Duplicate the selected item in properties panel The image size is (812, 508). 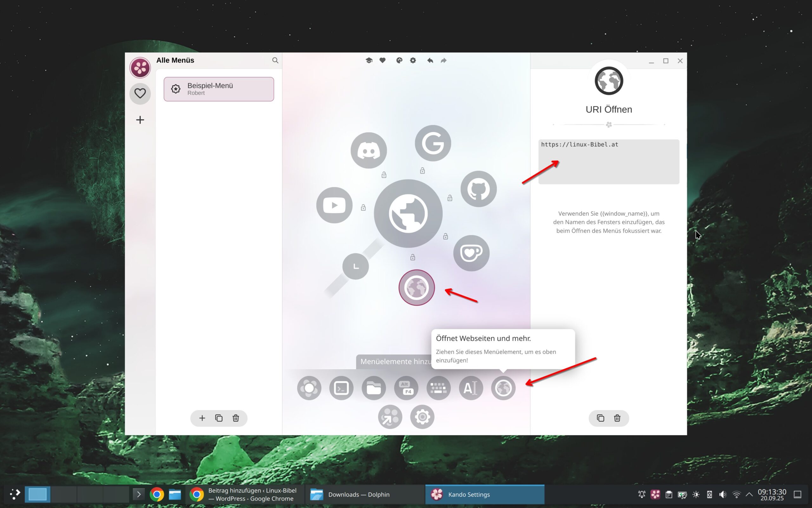(x=600, y=418)
